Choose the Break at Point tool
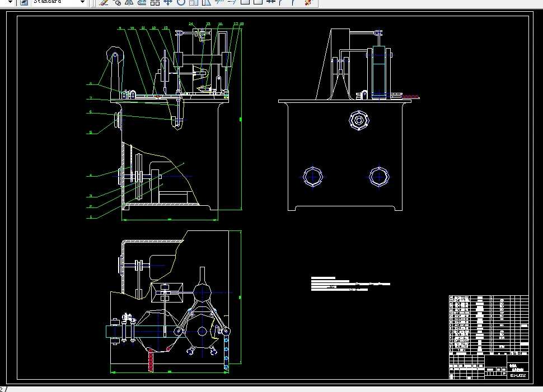543x392 pixels. [245, 2]
